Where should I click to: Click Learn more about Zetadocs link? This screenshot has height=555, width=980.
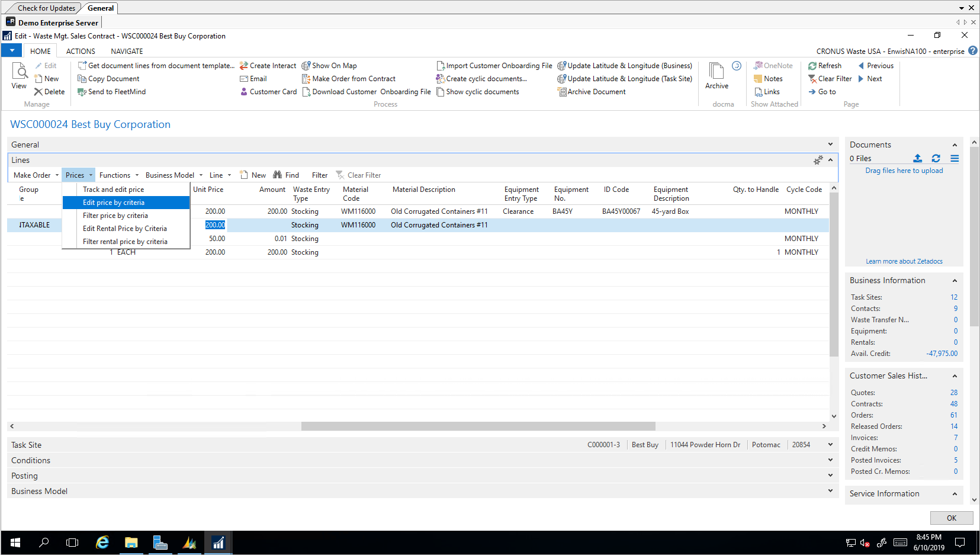(904, 261)
